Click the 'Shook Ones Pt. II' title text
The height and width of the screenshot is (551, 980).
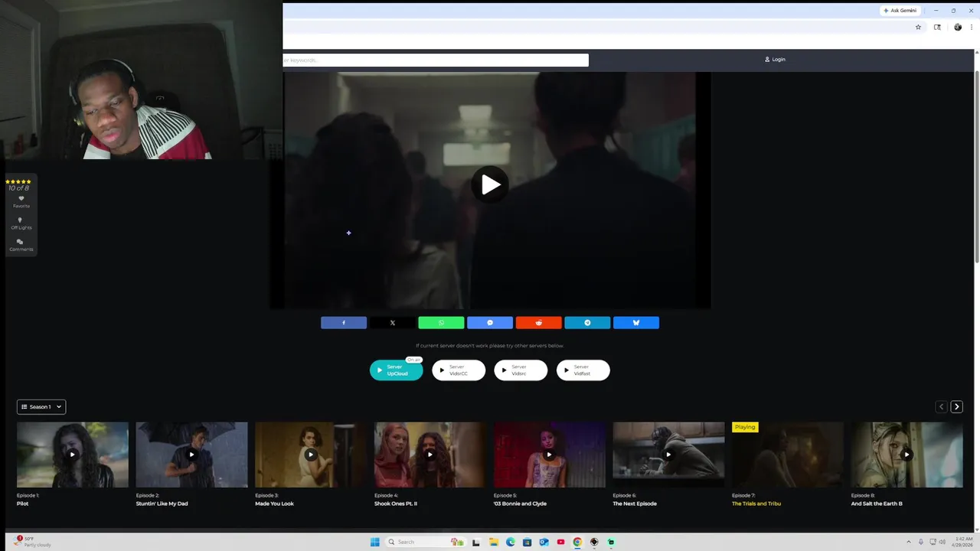coord(396,504)
